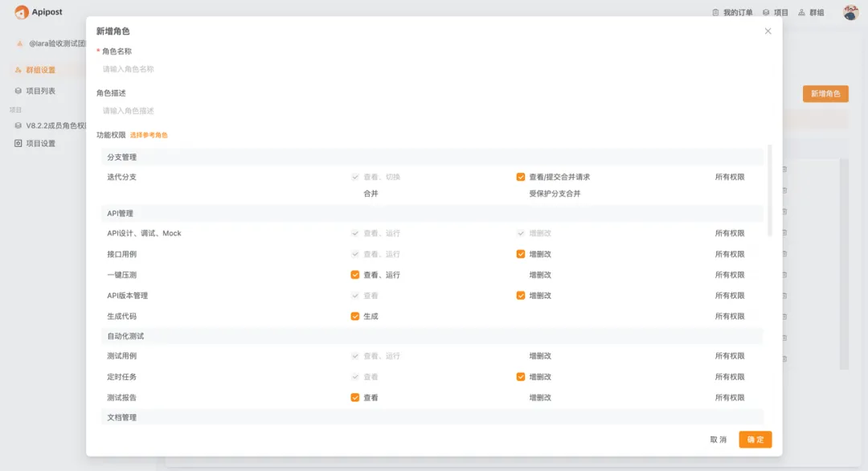Select the @lara验收测试团 team entry

51,43
